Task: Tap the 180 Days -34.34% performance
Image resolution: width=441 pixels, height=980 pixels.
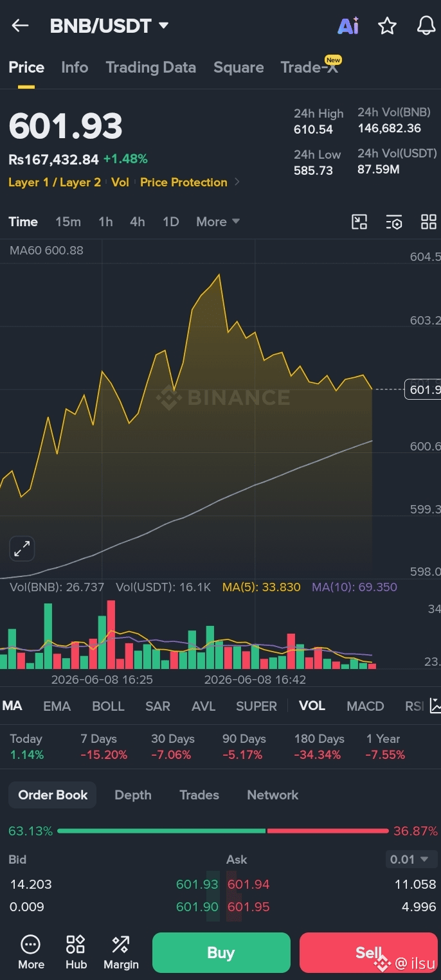Action: click(319, 747)
